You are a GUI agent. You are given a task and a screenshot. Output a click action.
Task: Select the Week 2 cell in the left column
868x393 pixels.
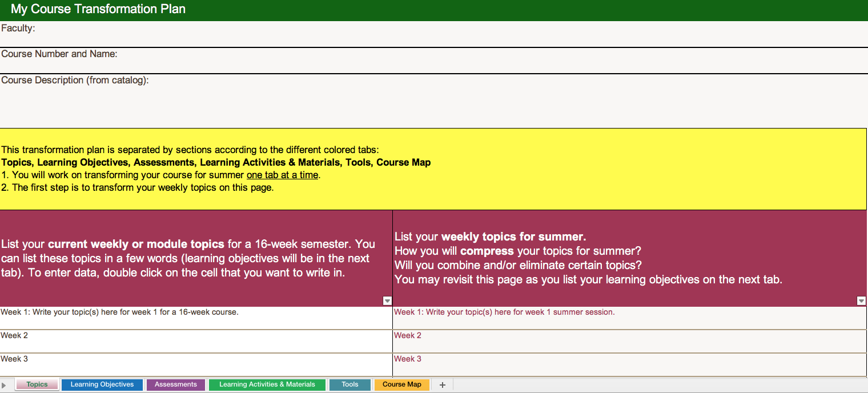click(196, 341)
